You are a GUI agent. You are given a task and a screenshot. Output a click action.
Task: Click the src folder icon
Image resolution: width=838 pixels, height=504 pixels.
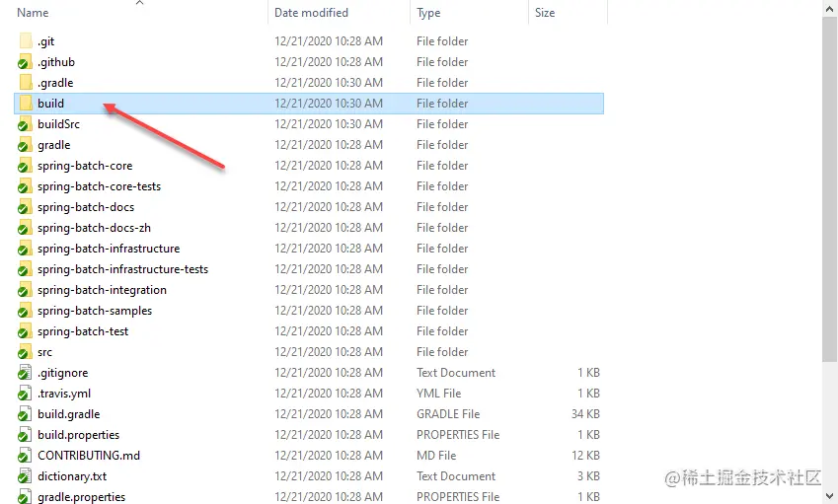(25, 352)
